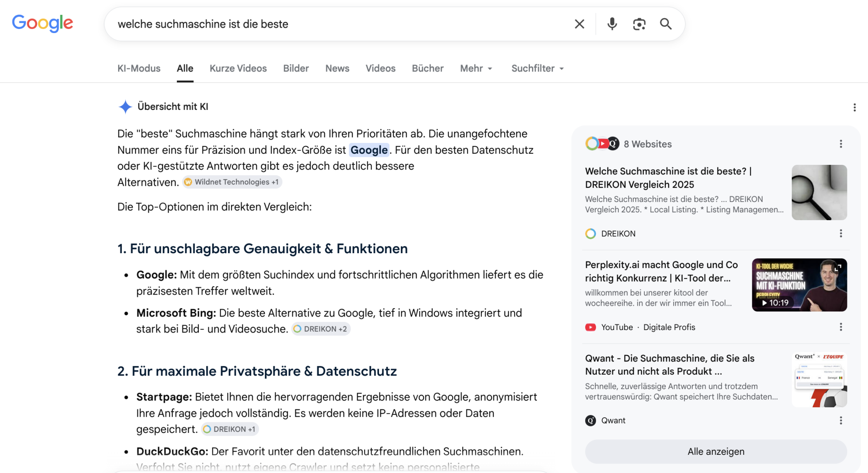Open three-dot menu in Qwant row
This screenshot has width=868, height=473.
(x=841, y=421)
